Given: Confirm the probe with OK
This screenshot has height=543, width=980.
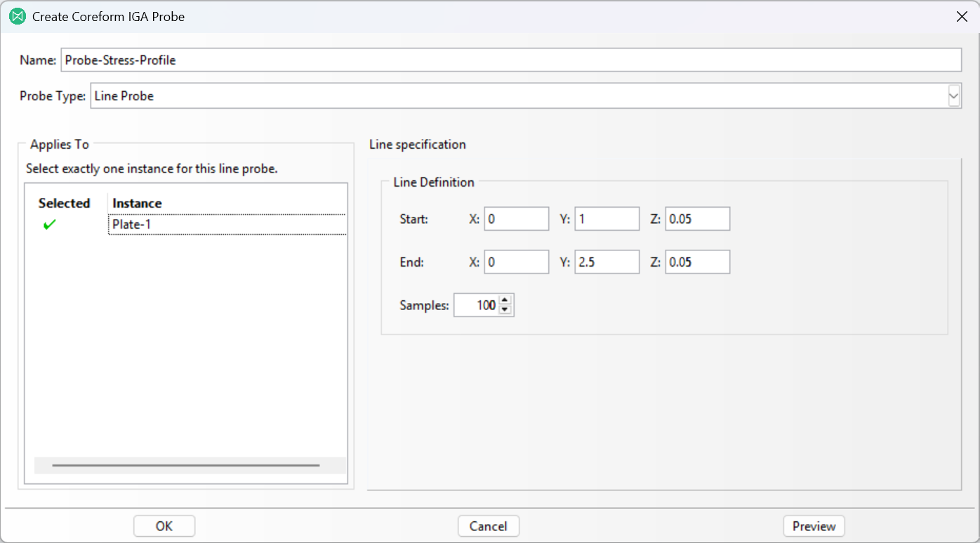Looking at the screenshot, I should point(164,526).
